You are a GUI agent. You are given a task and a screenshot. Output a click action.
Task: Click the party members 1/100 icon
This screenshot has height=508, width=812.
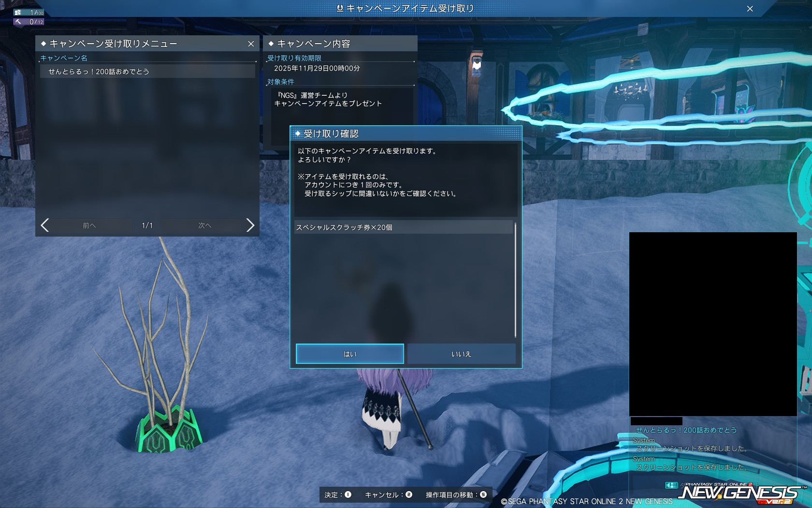[x=18, y=13]
